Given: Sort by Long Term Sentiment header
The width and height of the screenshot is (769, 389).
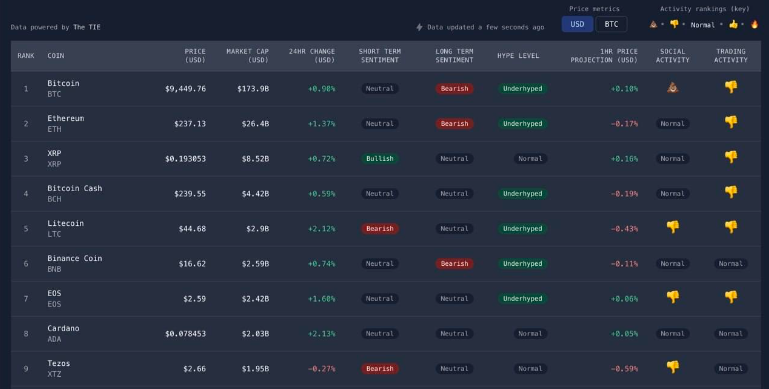Looking at the screenshot, I should point(454,55).
